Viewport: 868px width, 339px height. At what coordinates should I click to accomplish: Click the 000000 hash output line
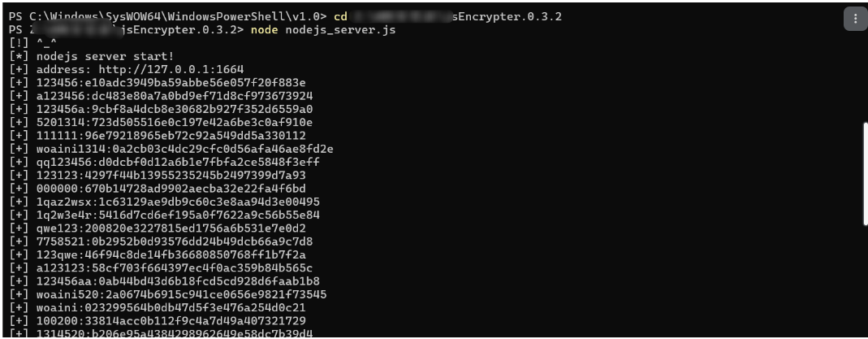158,189
